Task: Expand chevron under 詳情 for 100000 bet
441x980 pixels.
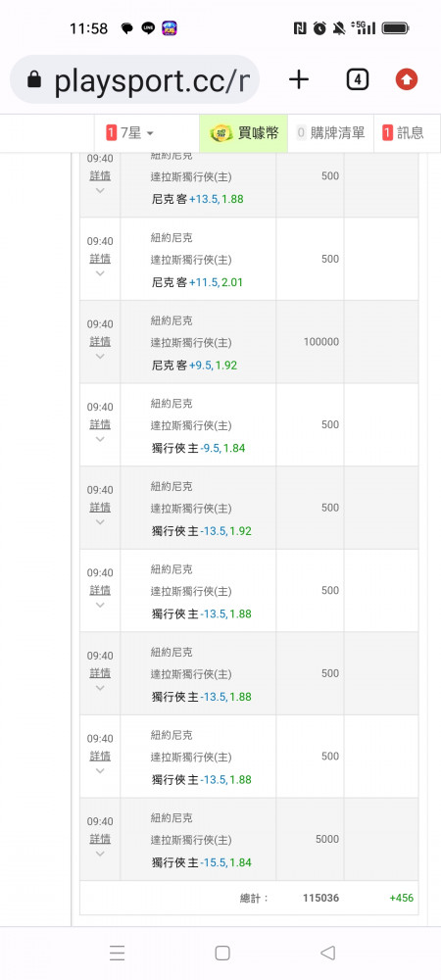Action: click(100, 357)
